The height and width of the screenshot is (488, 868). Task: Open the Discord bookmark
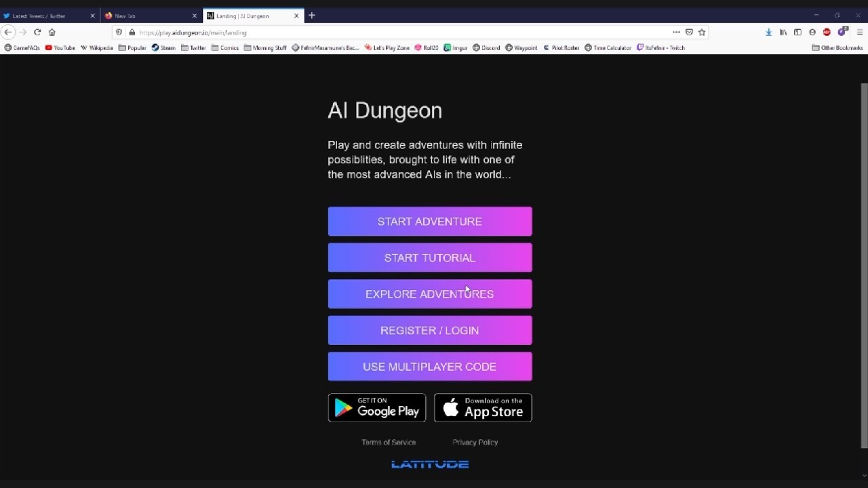486,48
